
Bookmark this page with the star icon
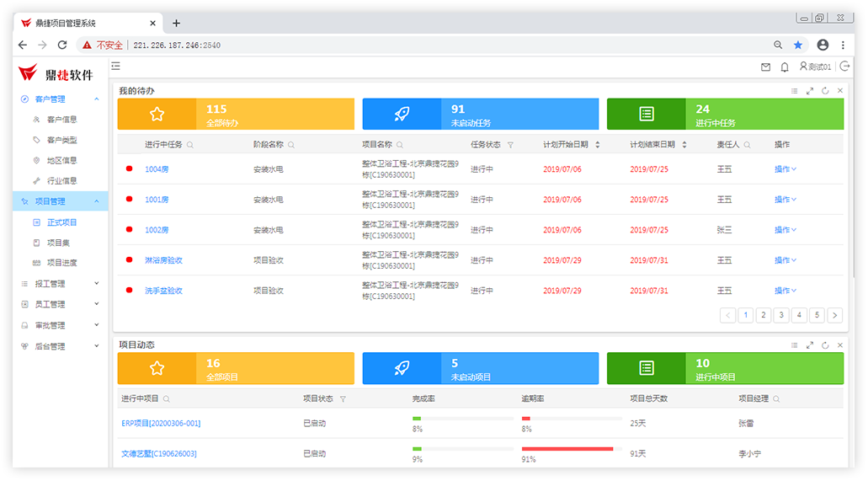(798, 45)
